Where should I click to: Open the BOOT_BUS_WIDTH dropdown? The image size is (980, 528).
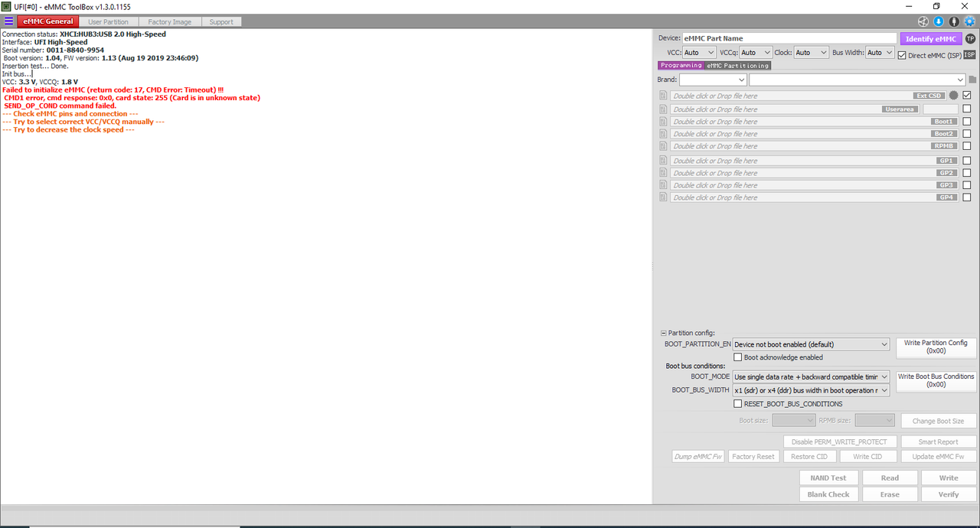coord(811,390)
